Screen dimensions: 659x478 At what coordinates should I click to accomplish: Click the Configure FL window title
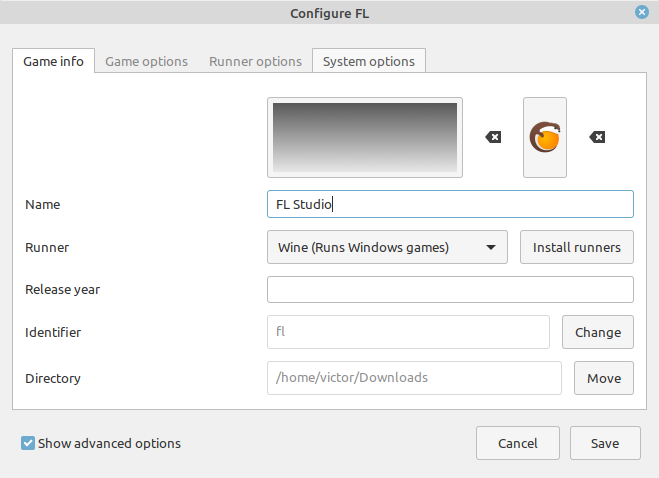[330, 13]
